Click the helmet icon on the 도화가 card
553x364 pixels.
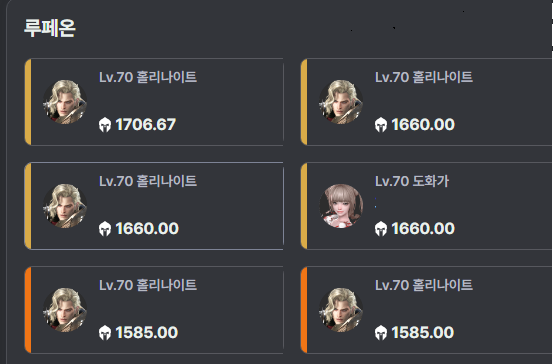(x=381, y=229)
